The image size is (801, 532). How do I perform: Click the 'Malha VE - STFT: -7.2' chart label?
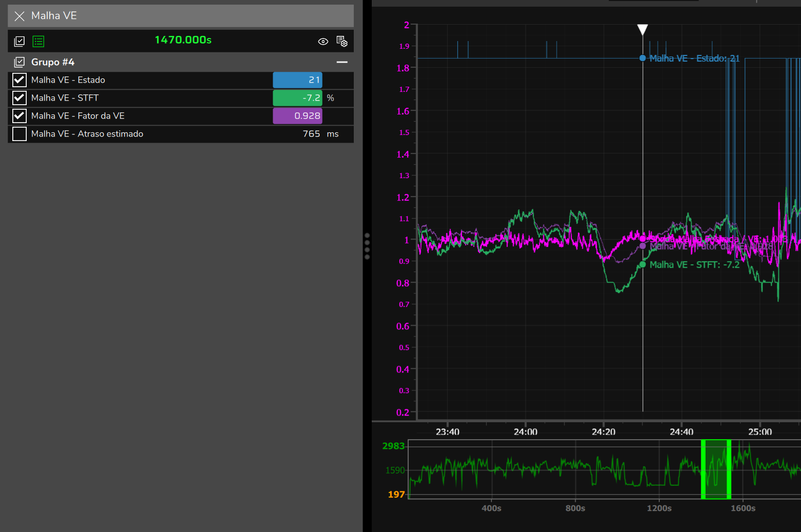pyautogui.click(x=695, y=265)
